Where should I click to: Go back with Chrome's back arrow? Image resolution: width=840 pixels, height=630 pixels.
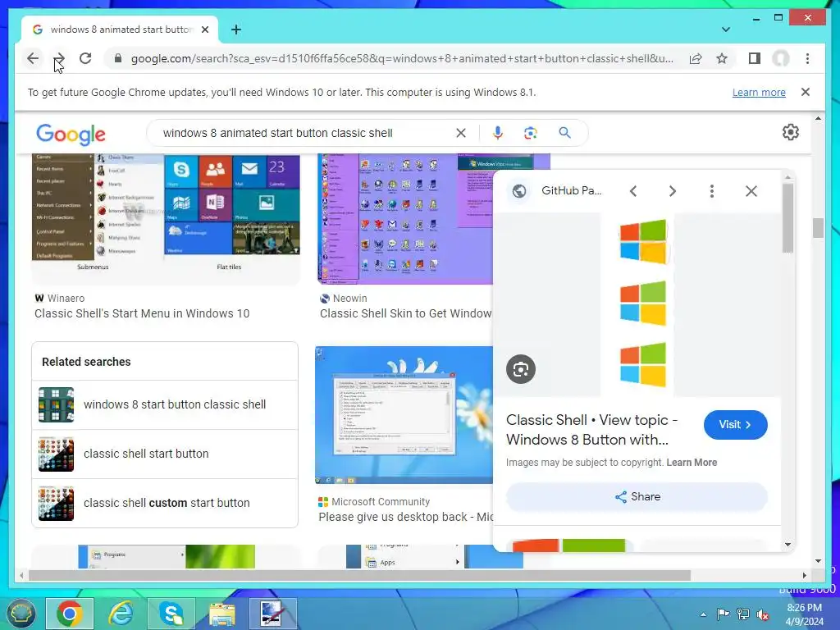[33, 58]
